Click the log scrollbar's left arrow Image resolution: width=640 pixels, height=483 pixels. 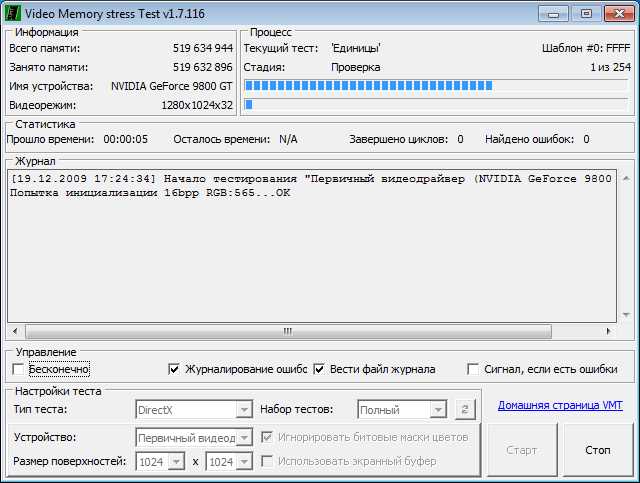pyautogui.click(x=16, y=330)
